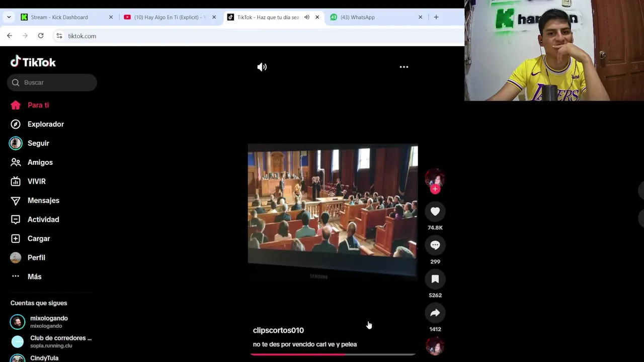Click the Explorador compass icon
644x362 pixels.
tap(16, 124)
